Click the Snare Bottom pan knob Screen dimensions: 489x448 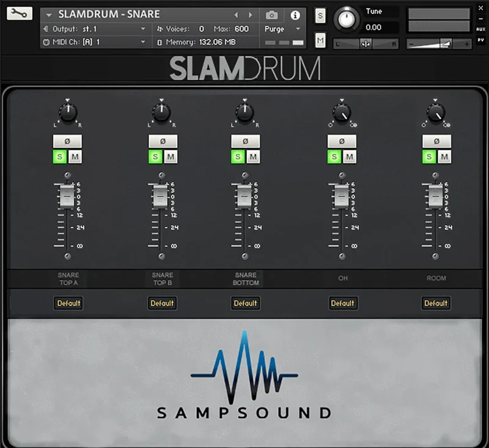pos(245,112)
